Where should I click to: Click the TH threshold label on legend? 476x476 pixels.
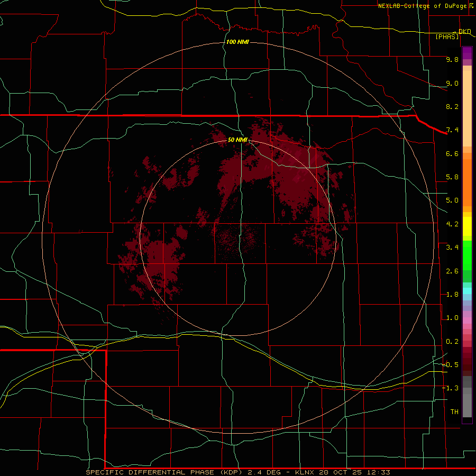[454, 412]
